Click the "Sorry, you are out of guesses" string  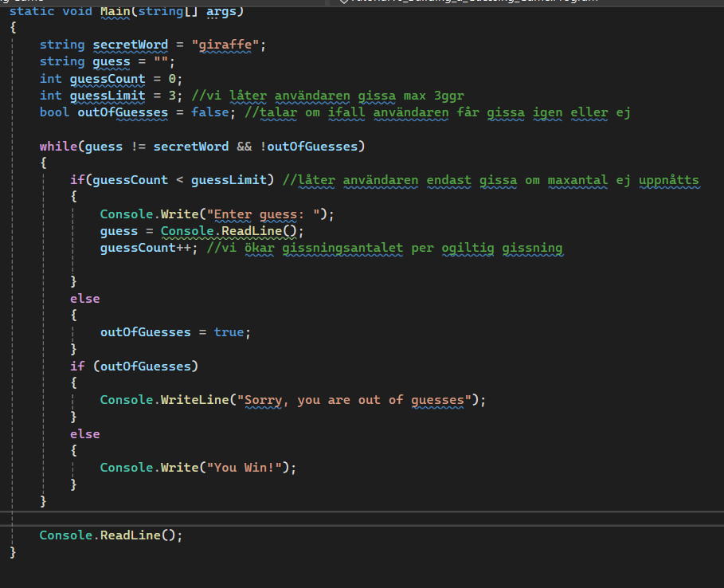355,399
